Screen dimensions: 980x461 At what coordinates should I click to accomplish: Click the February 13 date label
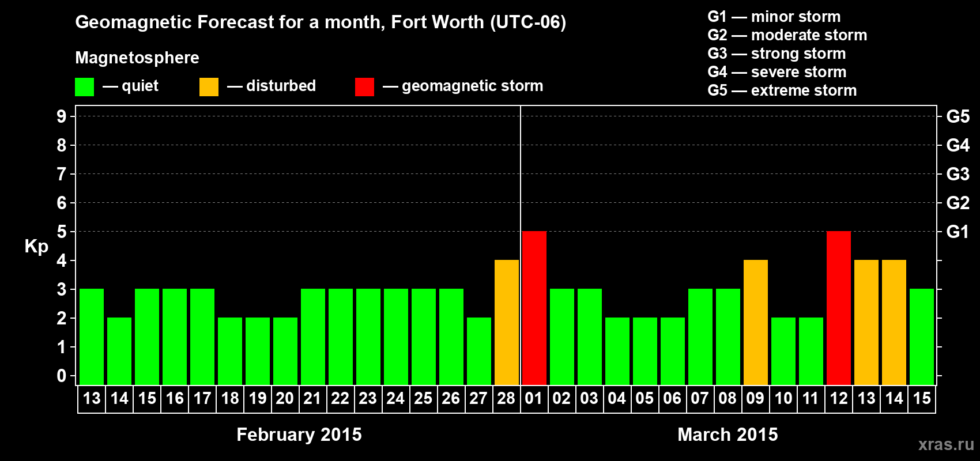tap(92, 399)
